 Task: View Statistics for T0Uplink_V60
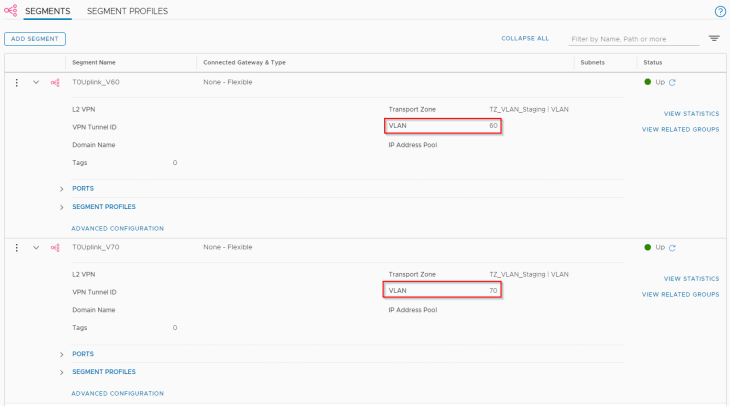[x=691, y=114]
